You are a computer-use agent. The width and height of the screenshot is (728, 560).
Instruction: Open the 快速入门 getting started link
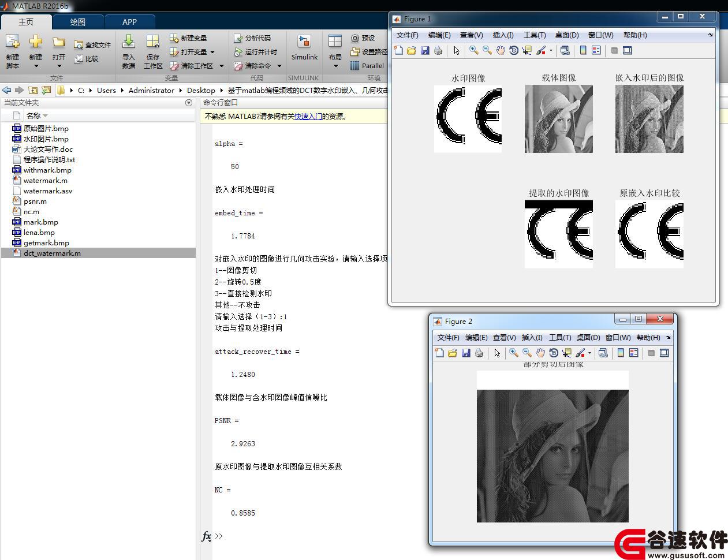(x=308, y=116)
